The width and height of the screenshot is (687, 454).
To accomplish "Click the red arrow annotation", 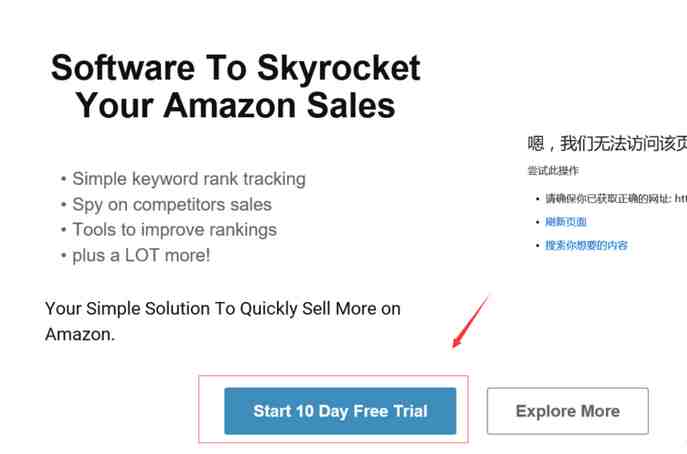I will [471, 321].
